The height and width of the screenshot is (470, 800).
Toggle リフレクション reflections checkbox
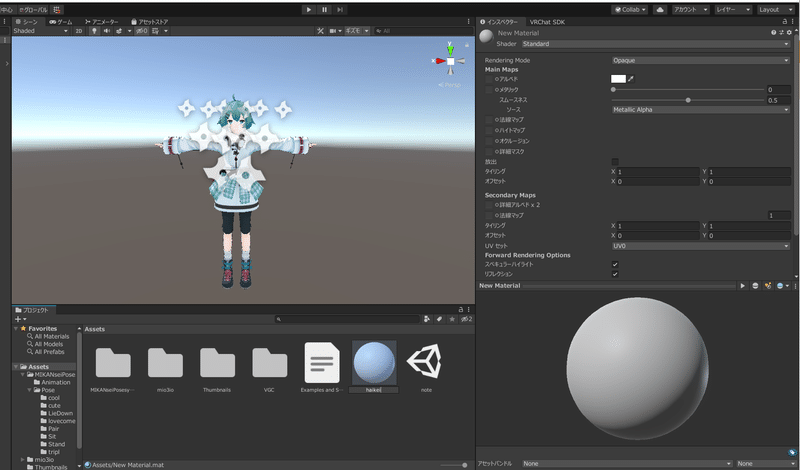click(x=615, y=274)
